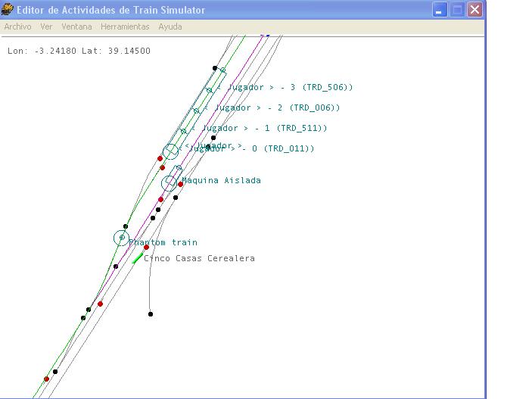Click the Phantom train circle marker

point(121,238)
